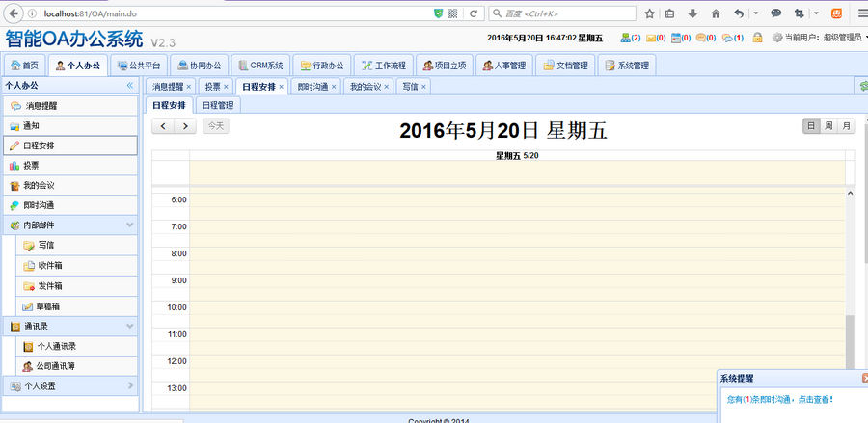Open the 首页 main tab

[x=24, y=66]
